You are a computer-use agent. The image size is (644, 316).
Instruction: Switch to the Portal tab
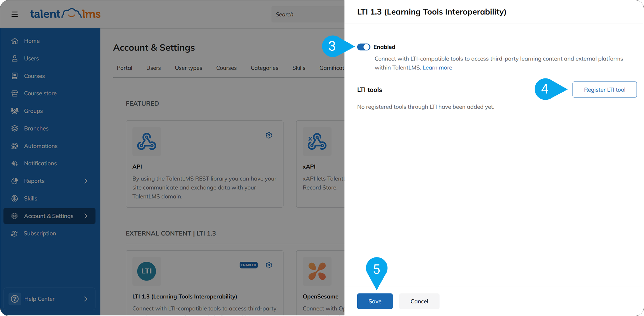pos(124,68)
